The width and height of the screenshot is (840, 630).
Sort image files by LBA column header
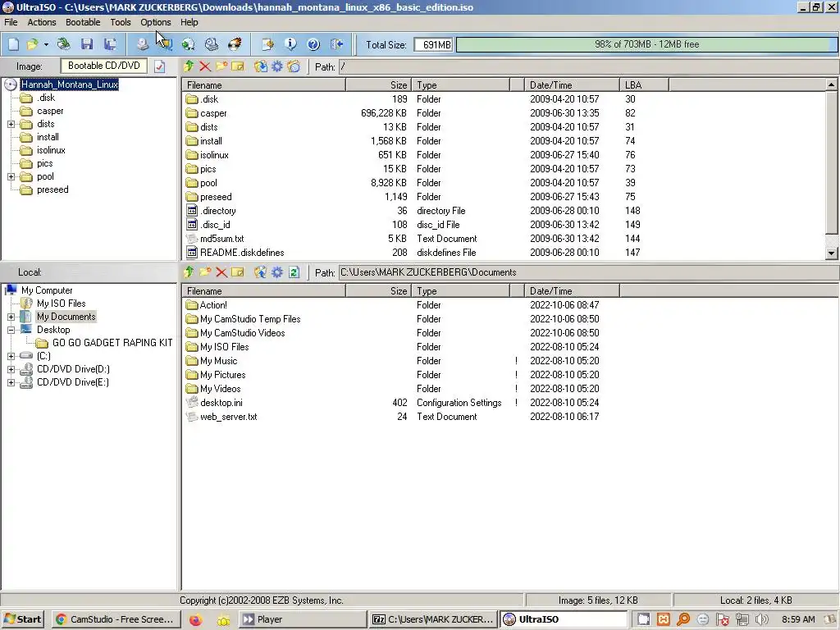click(645, 85)
